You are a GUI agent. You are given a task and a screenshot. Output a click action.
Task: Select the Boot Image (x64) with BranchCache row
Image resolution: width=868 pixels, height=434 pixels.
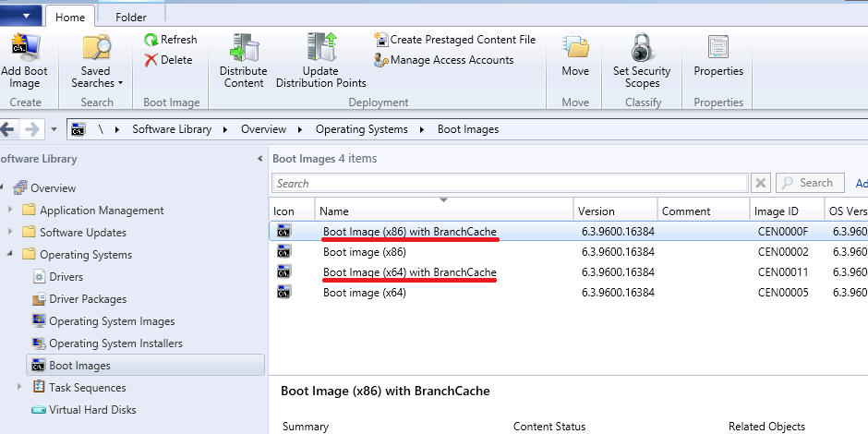click(x=409, y=272)
